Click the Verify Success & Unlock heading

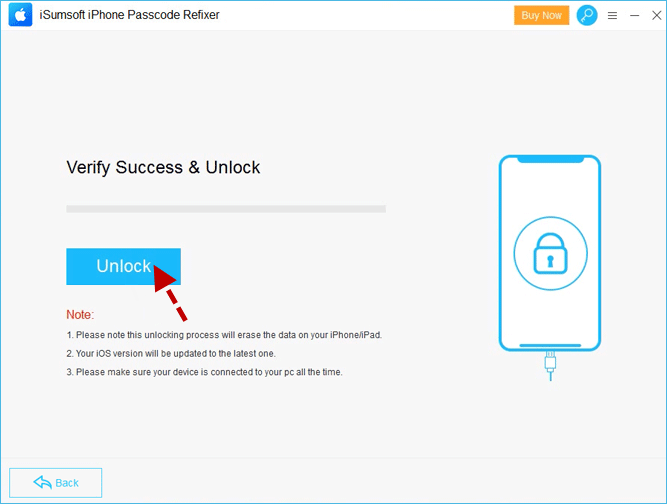tap(163, 167)
